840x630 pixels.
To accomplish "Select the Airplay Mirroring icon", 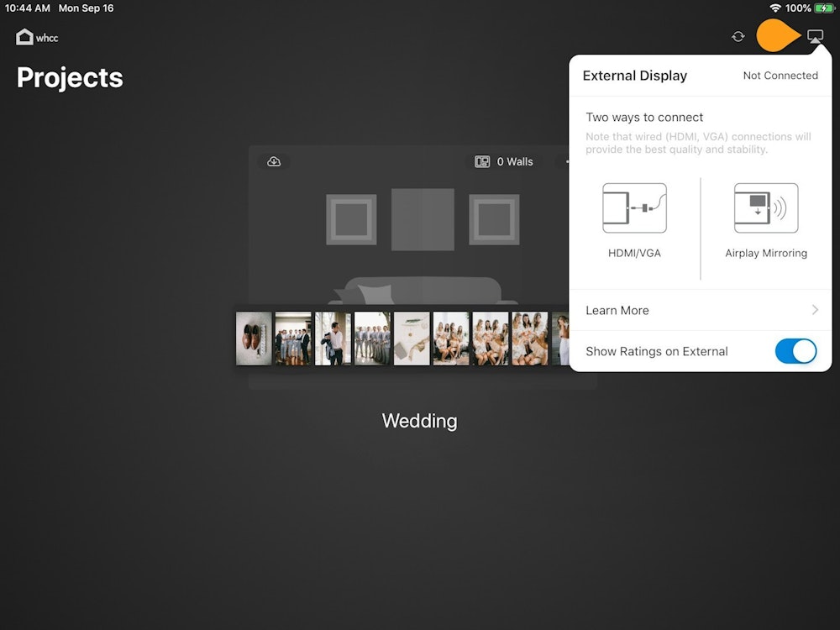I will (x=765, y=208).
